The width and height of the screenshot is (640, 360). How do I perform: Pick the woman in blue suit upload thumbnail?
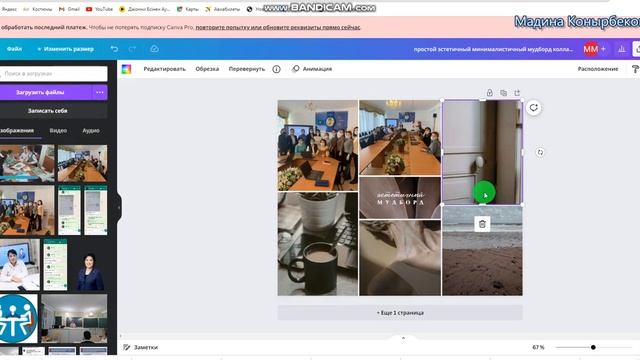90,265
